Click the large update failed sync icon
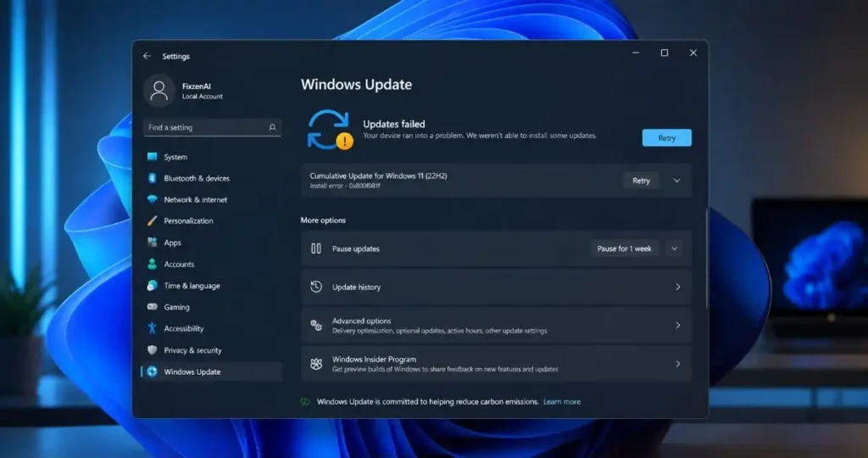 click(330, 130)
